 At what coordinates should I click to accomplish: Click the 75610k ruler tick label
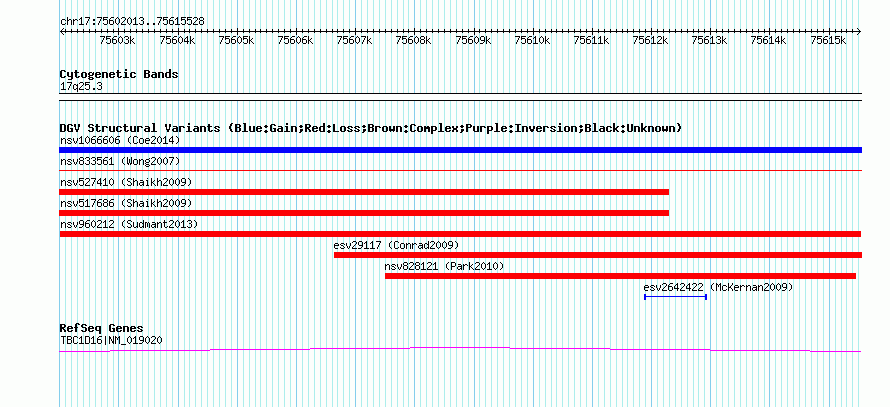coord(532,40)
